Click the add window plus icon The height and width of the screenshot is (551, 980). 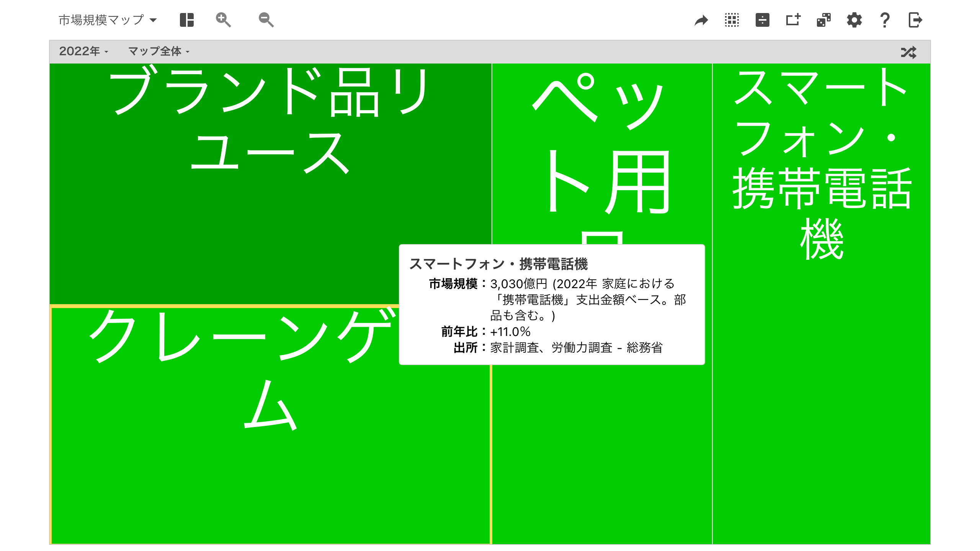[793, 20]
